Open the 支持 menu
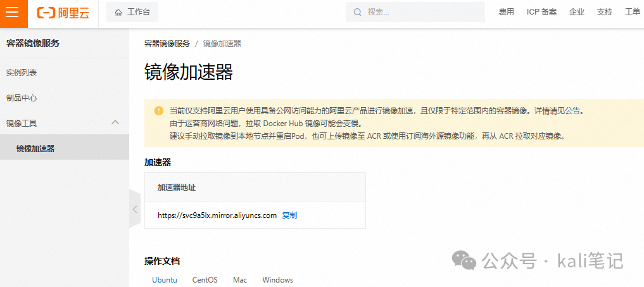644x287 pixels. 605,12
